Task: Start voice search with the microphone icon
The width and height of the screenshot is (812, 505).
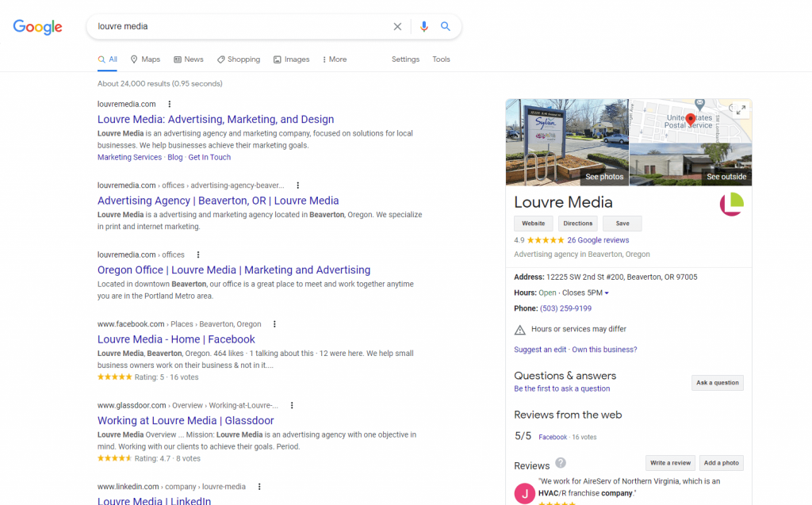Action: coord(423,26)
